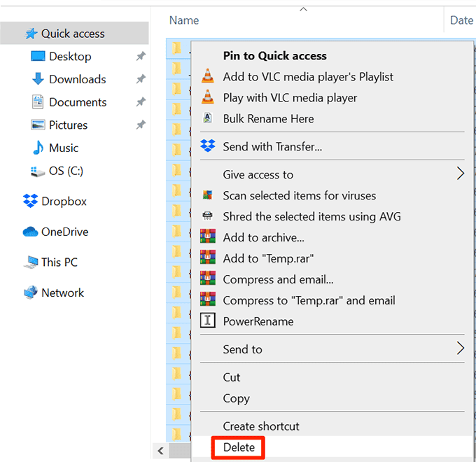Select Pin to Quick access
Image resolution: width=476 pixels, height=462 pixels.
tap(274, 56)
